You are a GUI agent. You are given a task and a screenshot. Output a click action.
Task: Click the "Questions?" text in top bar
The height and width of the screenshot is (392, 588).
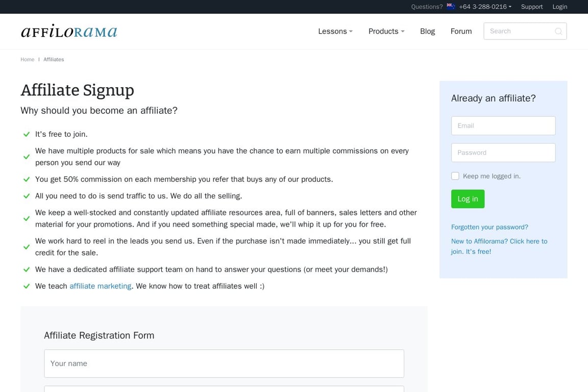point(427,7)
